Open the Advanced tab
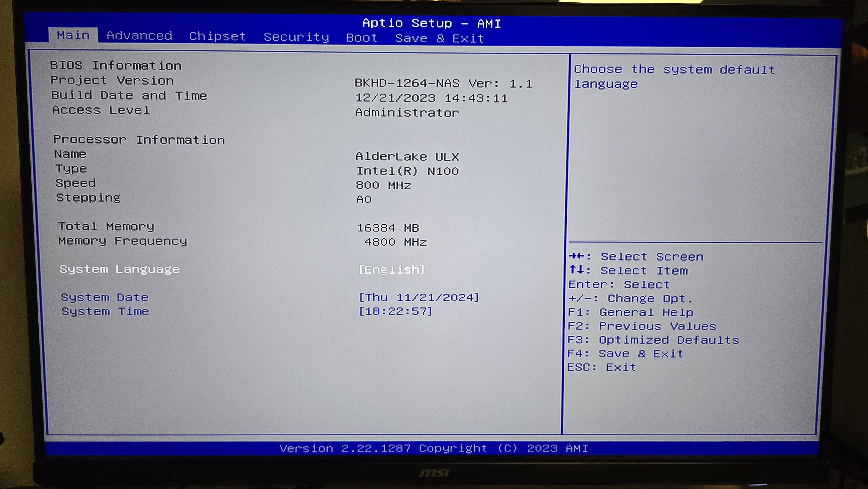 (140, 36)
